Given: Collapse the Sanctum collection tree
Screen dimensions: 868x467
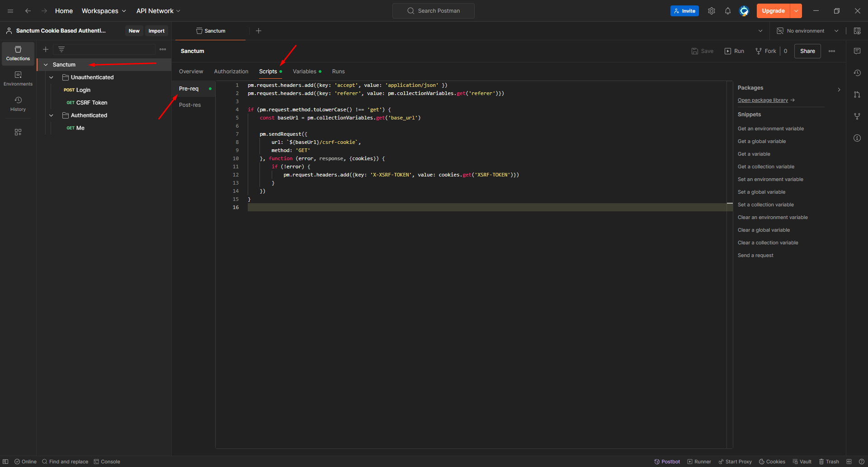Looking at the screenshot, I should (x=46, y=65).
